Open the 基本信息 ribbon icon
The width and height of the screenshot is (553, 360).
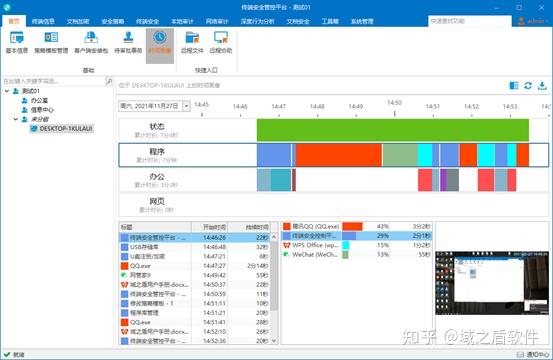click(17, 42)
